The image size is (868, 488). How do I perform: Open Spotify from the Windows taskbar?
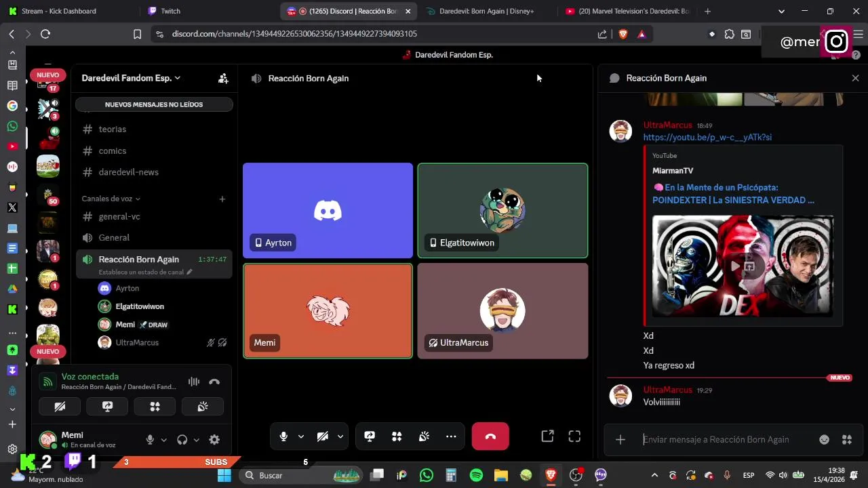click(x=476, y=475)
